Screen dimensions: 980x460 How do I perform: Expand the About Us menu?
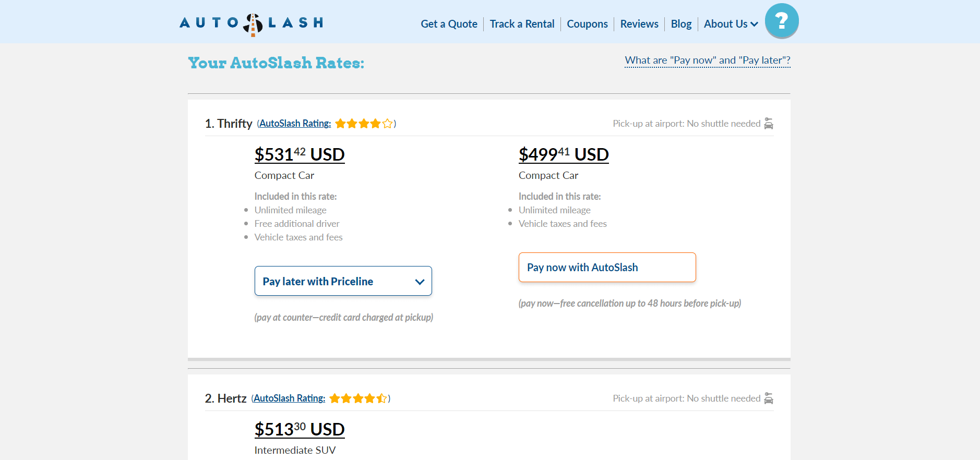point(731,24)
